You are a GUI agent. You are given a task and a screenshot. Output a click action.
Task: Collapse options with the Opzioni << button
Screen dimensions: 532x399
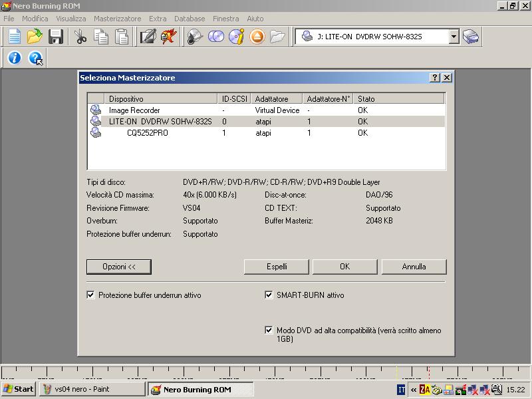(x=119, y=267)
